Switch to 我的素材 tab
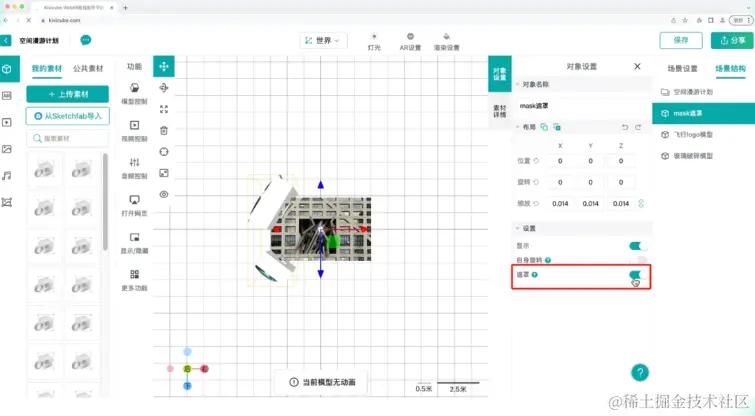This screenshot has height=416, width=755. point(47,68)
